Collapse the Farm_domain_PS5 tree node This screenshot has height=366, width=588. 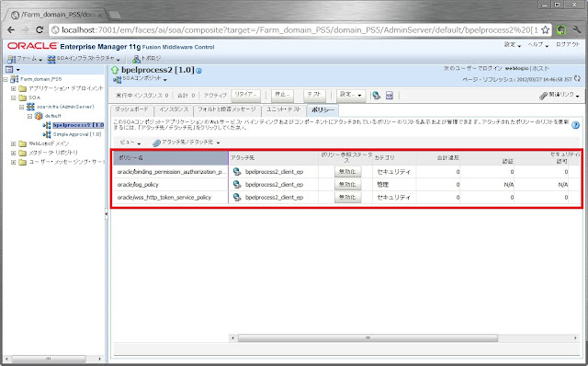pos(6,79)
